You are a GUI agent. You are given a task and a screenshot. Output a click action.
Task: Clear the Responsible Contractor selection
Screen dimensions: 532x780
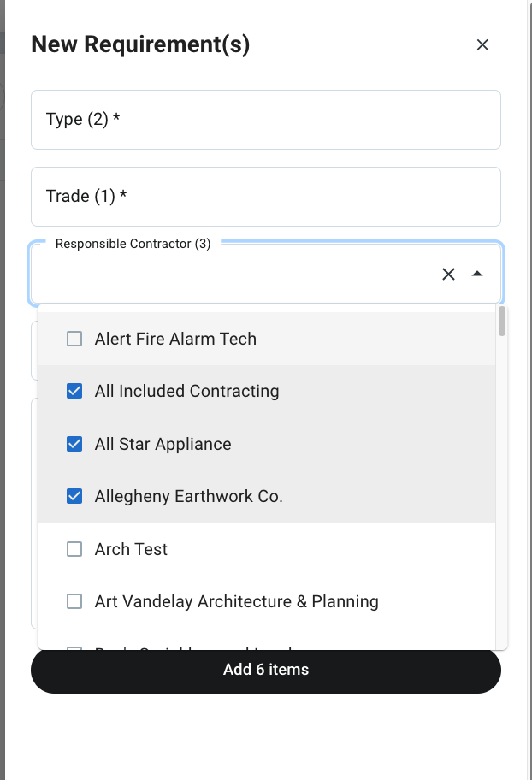tap(448, 274)
